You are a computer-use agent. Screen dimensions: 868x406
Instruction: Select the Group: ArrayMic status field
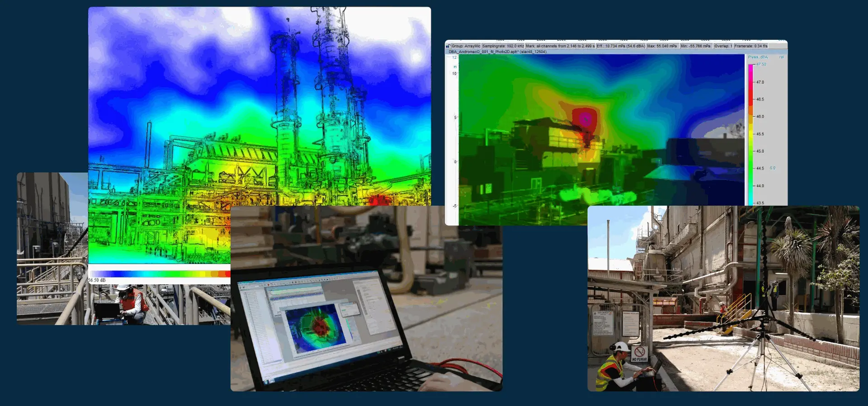[x=466, y=46]
